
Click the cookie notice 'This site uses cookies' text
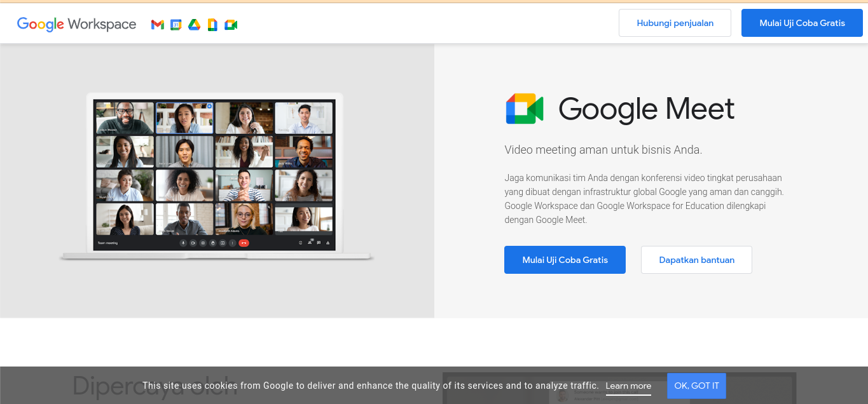370,386
